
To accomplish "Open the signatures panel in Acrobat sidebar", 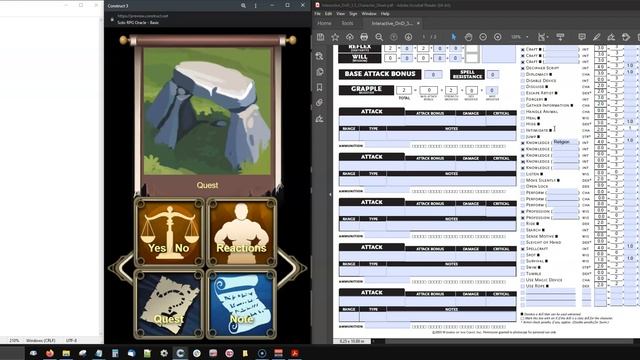I will (x=320, y=119).
